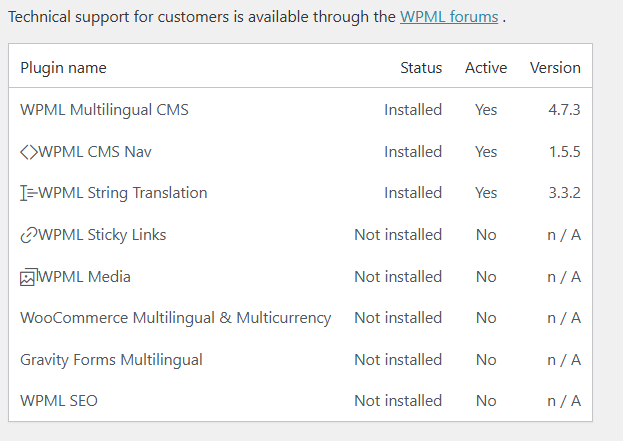Click version 4.7.3 of WPML Multilingual CMS
The height and width of the screenshot is (441, 623).
click(x=564, y=110)
